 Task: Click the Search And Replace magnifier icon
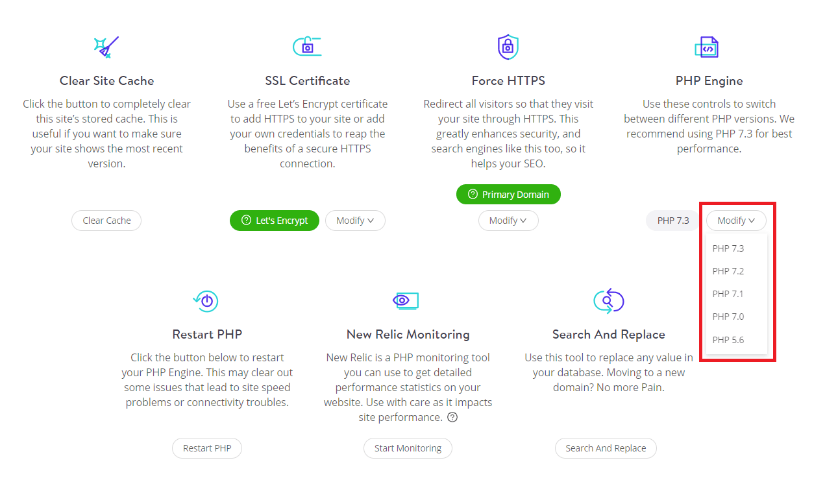(608, 300)
